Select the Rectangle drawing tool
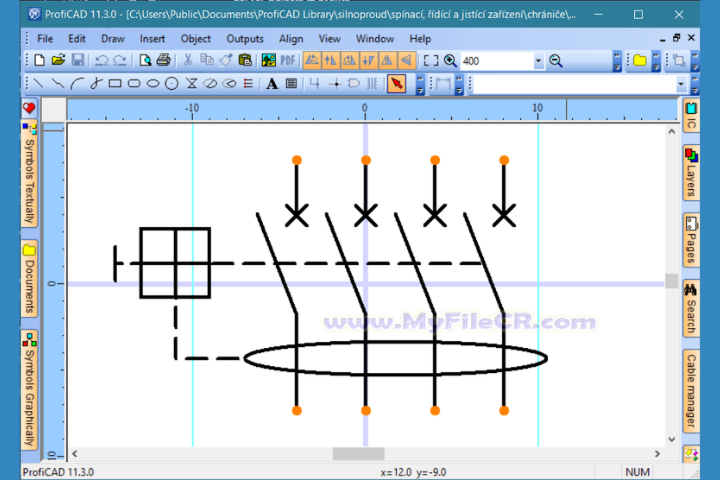Image resolution: width=720 pixels, height=480 pixels. [x=115, y=84]
